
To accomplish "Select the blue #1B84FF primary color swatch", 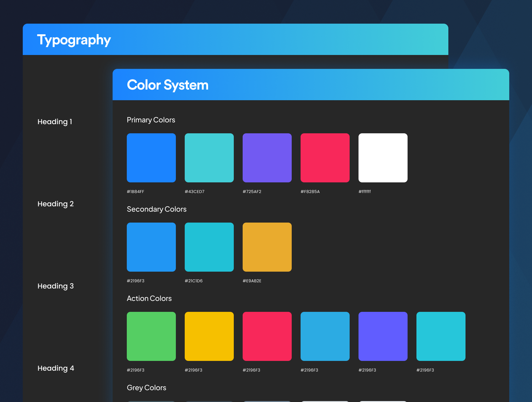I will 151,158.
